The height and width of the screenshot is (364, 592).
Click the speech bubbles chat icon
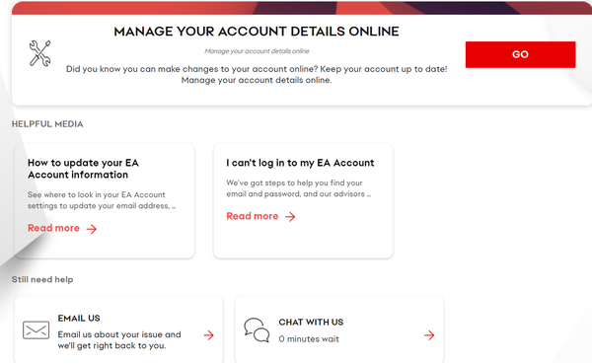(257, 330)
